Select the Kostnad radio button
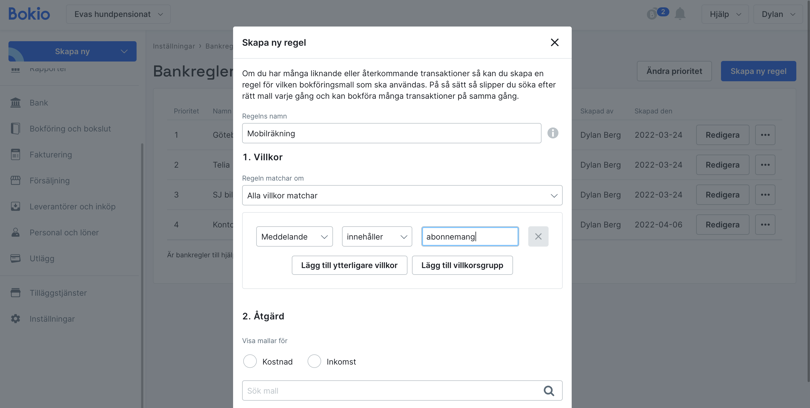This screenshot has width=810, height=408. pos(250,361)
